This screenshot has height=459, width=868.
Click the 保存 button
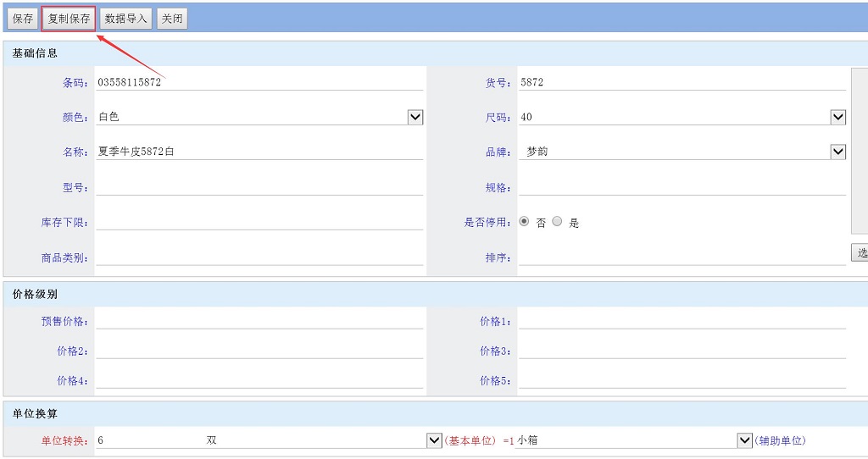[23, 19]
